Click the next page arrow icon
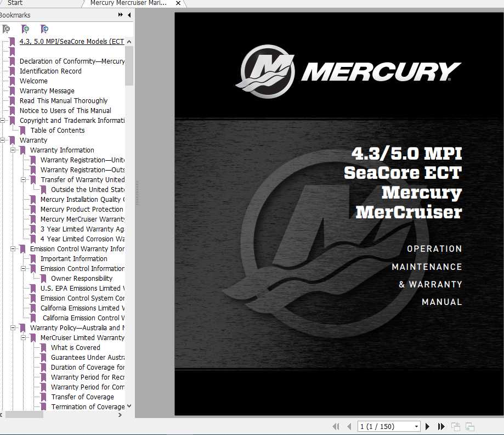 pos(428,426)
